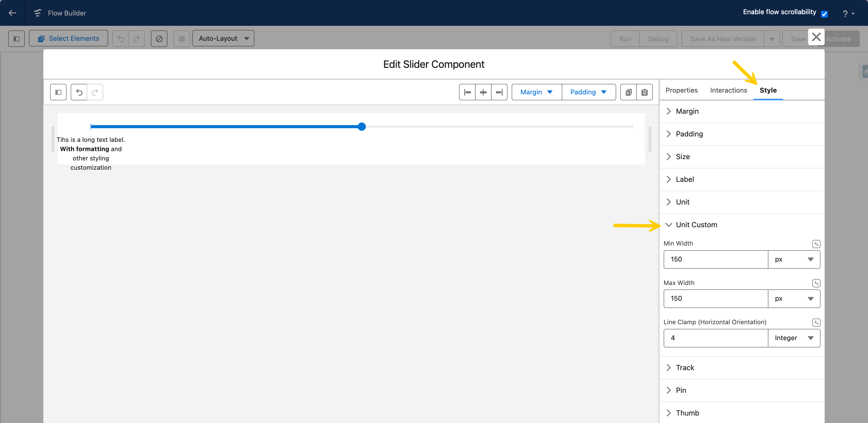Image resolution: width=868 pixels, height=423 pixels.
Task: Click the copy styles icon
Action: point(629,92)
